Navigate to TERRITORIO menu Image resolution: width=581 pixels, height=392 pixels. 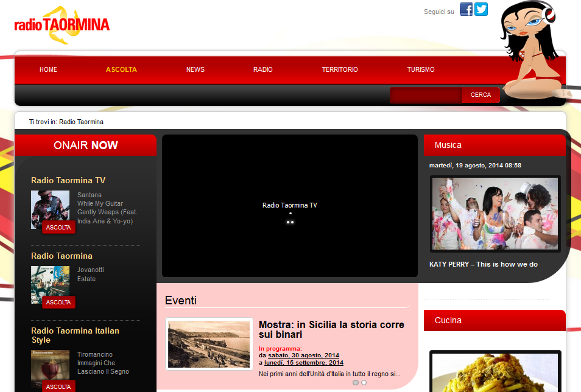point(340,69)
